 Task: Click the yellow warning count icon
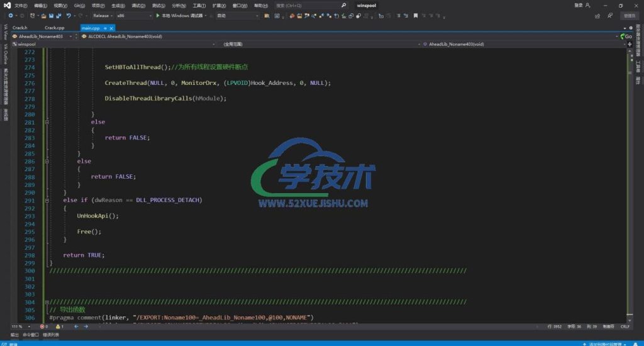point(57,326)
